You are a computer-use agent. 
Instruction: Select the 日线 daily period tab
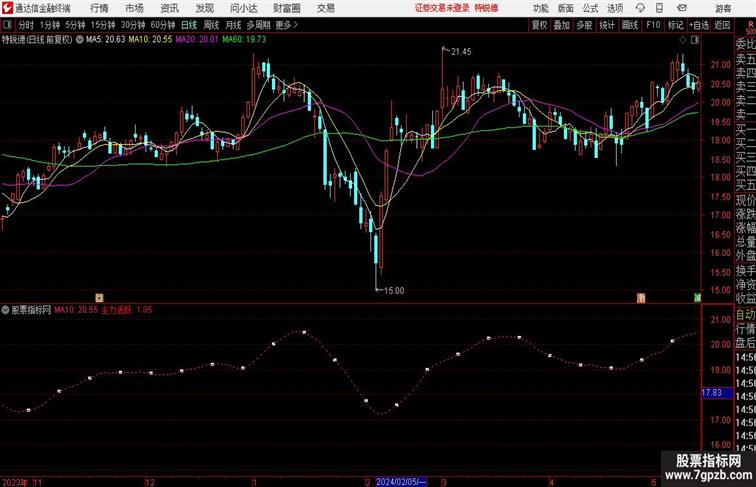(x=189, y=25)
